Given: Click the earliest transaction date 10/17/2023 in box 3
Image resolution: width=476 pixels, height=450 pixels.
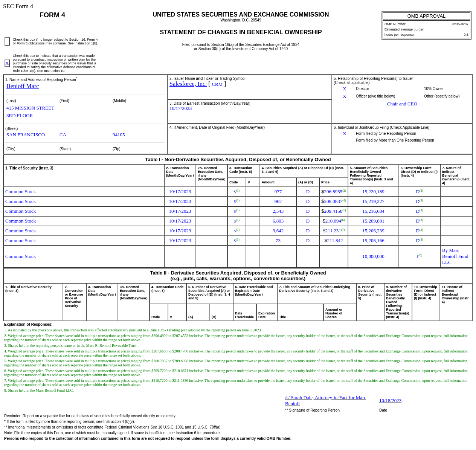Looking at the screenshot, I should point(180,108).
